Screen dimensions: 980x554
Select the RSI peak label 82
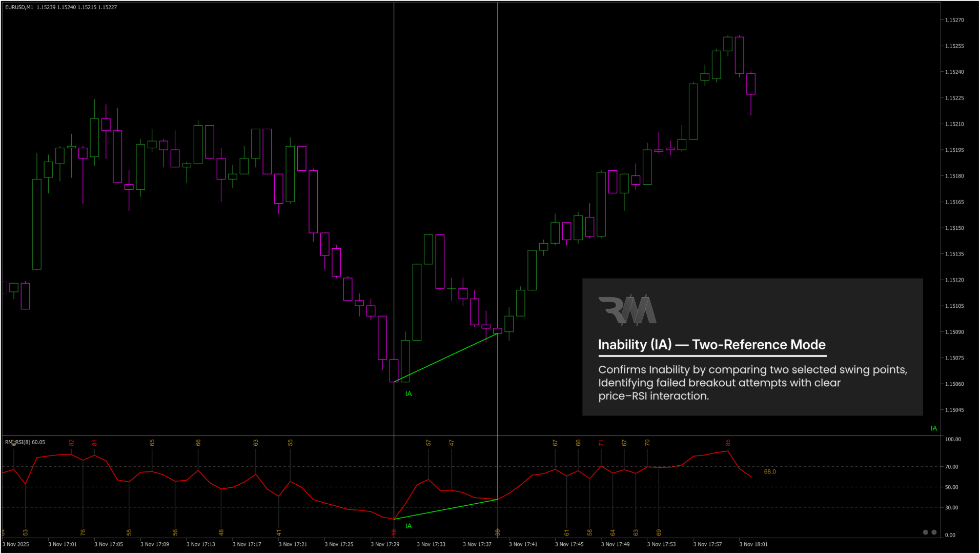(x=72, y=442)
